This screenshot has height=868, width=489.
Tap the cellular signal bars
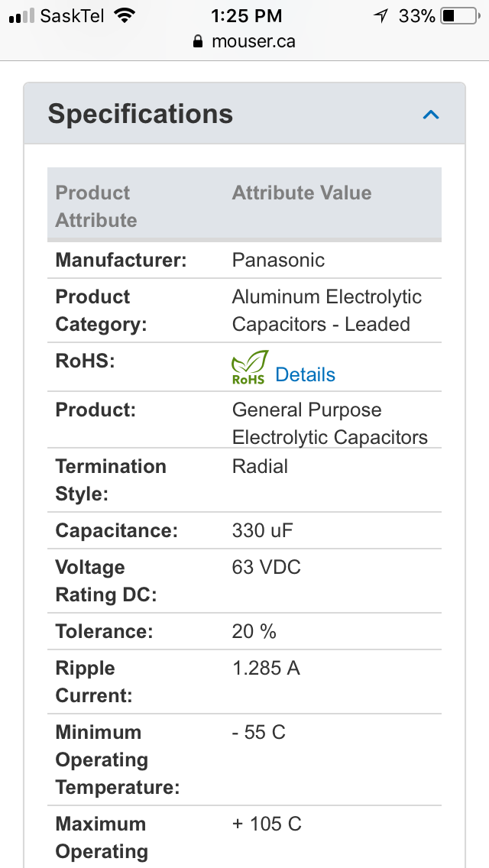[22, 16]
